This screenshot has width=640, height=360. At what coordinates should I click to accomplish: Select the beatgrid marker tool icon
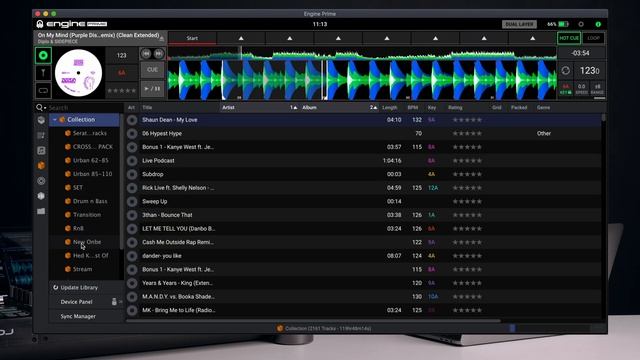click(43, 73)
